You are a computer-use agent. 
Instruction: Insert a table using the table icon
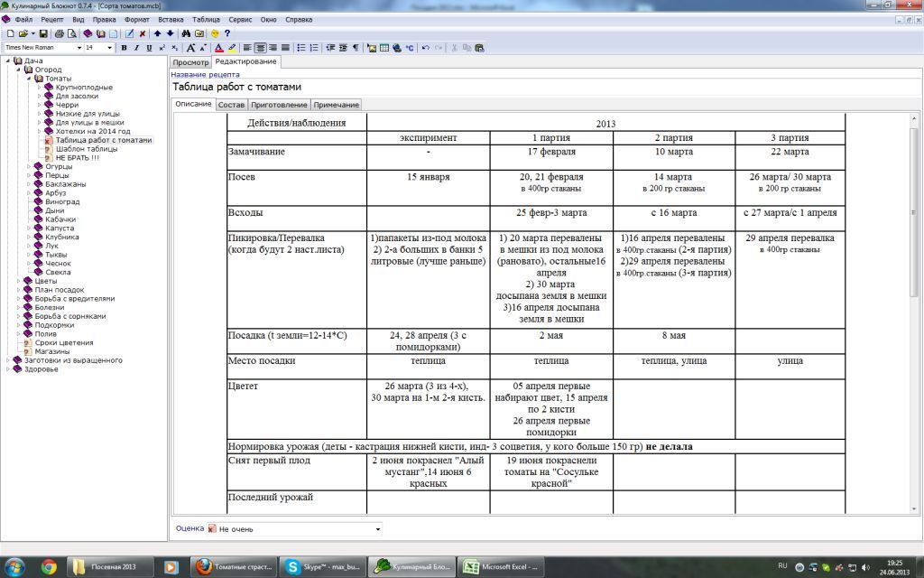[x=384, y=48]
